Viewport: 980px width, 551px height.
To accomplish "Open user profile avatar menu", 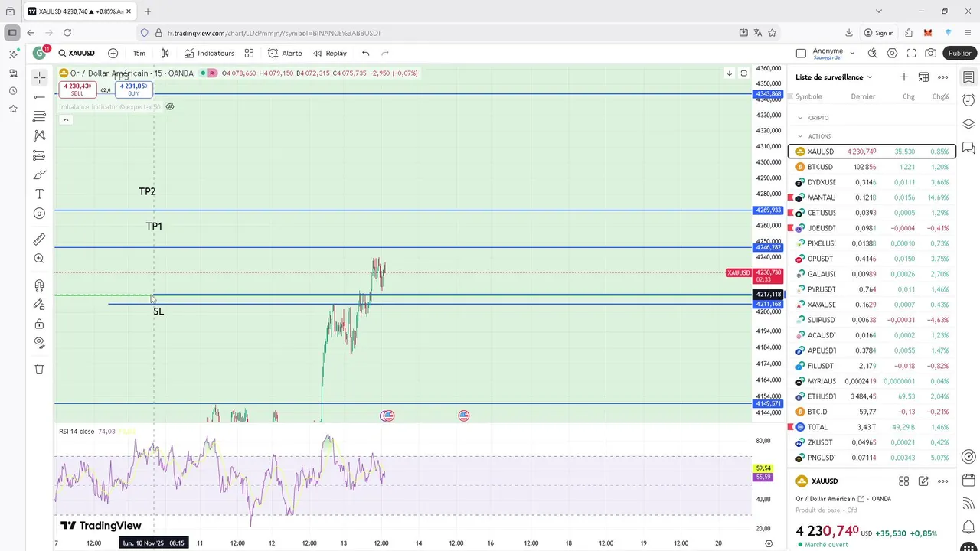I will [39, 53].
